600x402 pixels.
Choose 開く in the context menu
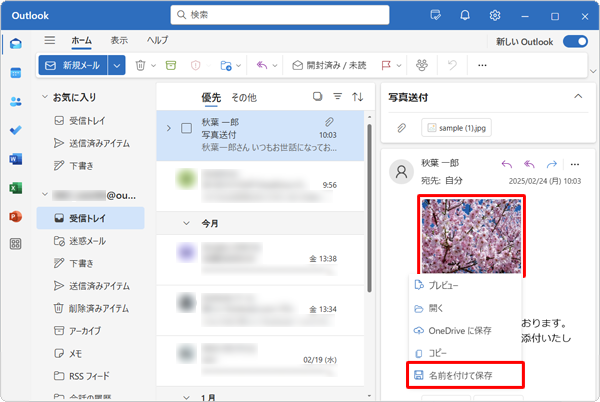coord(465,308)
